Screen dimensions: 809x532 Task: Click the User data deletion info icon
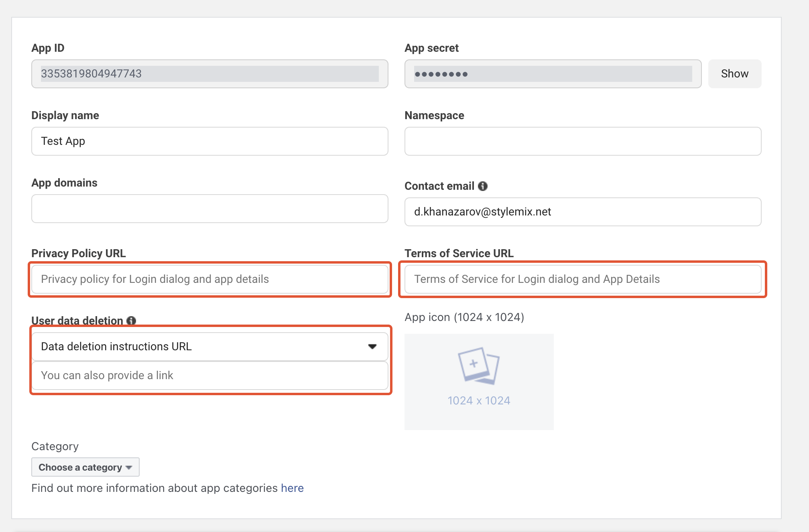(131, 321)
